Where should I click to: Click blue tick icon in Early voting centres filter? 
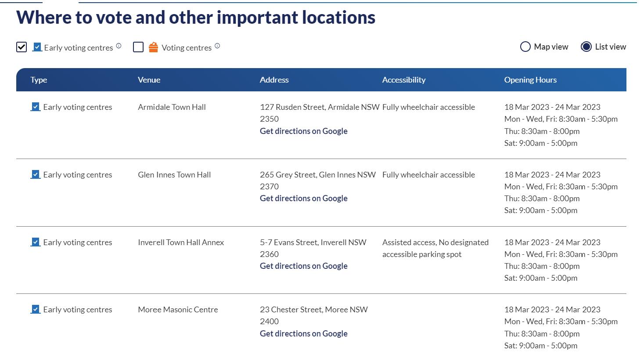pyautogui.click(x=37, y=47)
